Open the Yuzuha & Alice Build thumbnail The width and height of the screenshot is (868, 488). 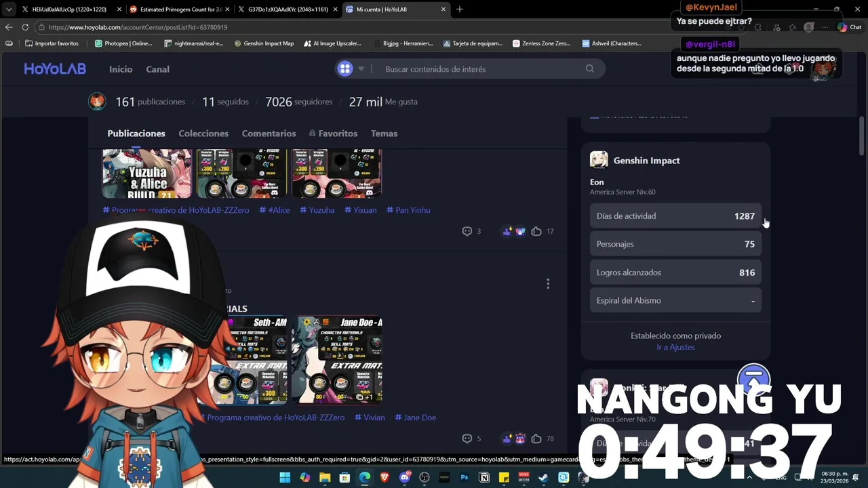[x=147, y=174]
